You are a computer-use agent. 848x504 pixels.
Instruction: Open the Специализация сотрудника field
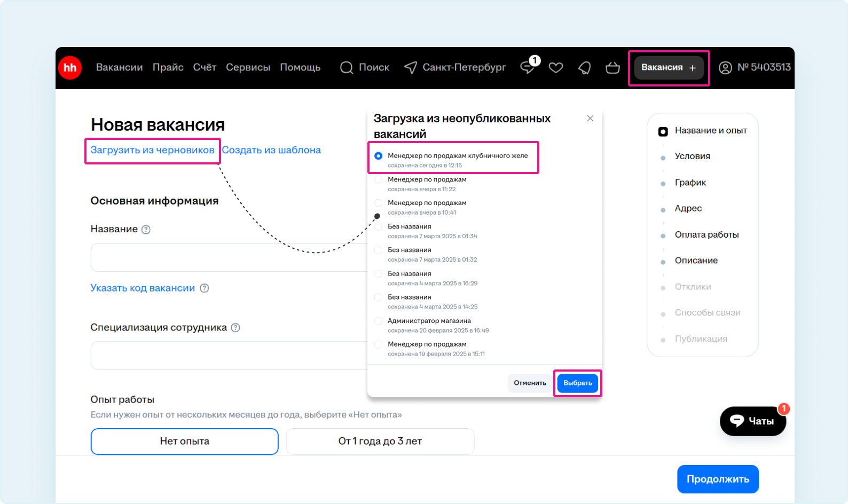(230, 356)
